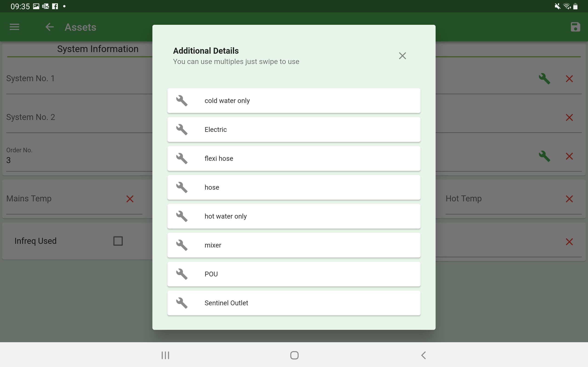Viewport: 588px width, 367px height.
Task: Open the Assets back navigation
Action: (50, 27)
